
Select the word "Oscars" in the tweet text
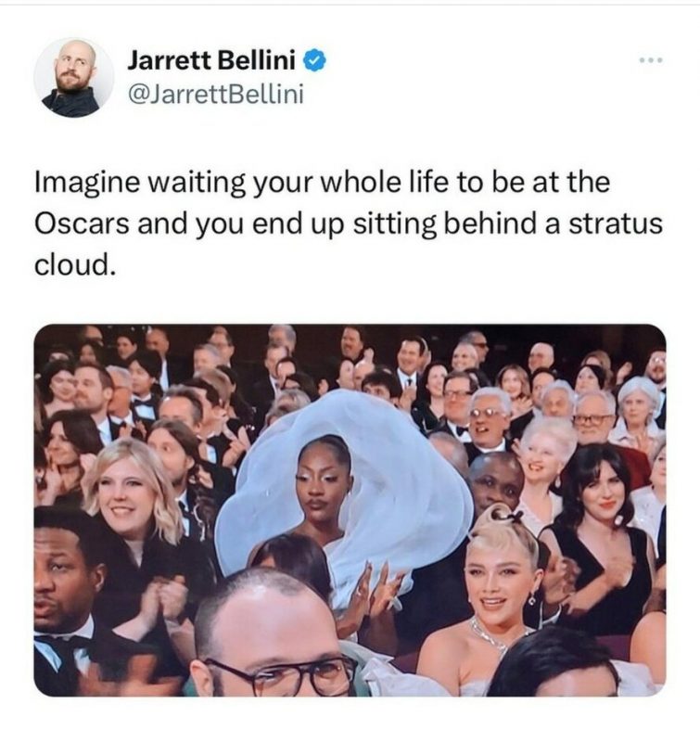[x=82, y=224]
